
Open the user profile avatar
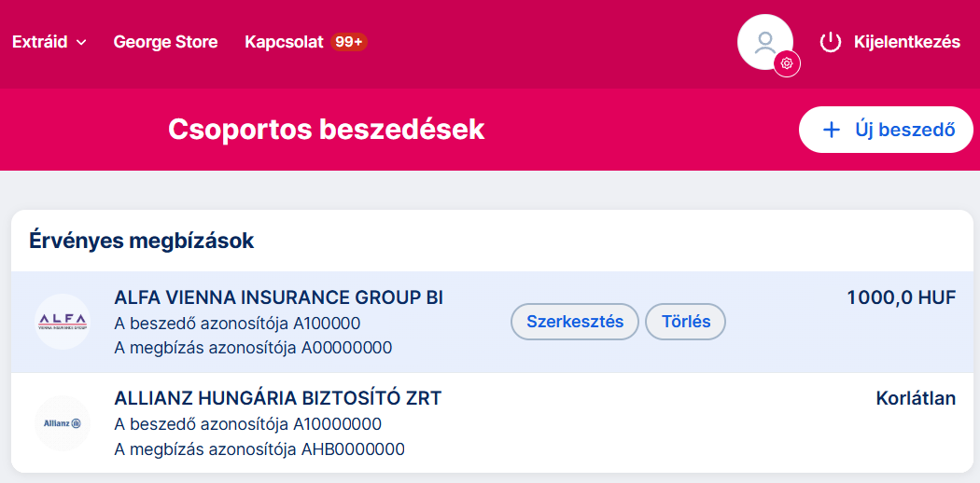(764, 41)
